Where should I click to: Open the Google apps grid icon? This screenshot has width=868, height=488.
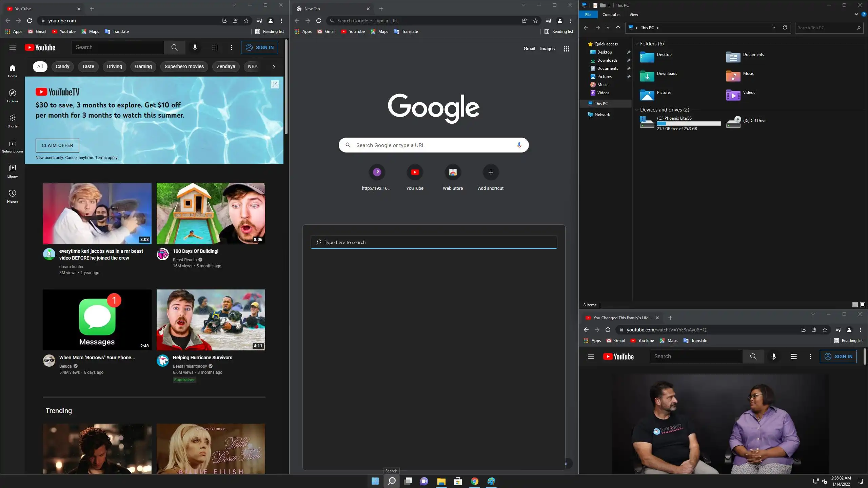click(566, 49)
